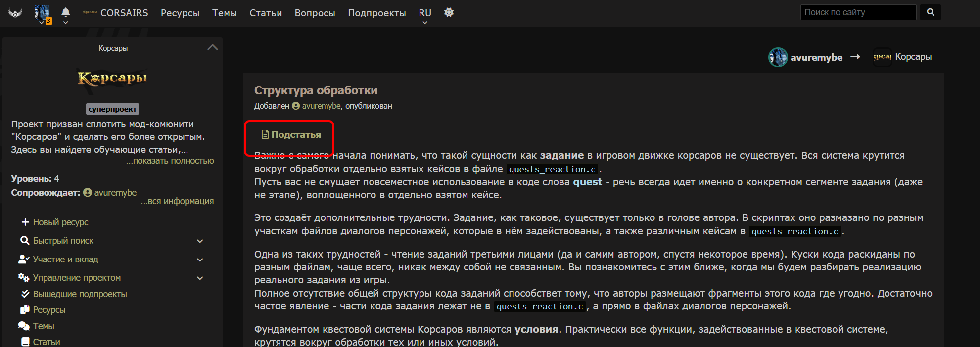Click the sidebar Темы chat icon
Screen dimensions: 980x347
tap(24, 326)
